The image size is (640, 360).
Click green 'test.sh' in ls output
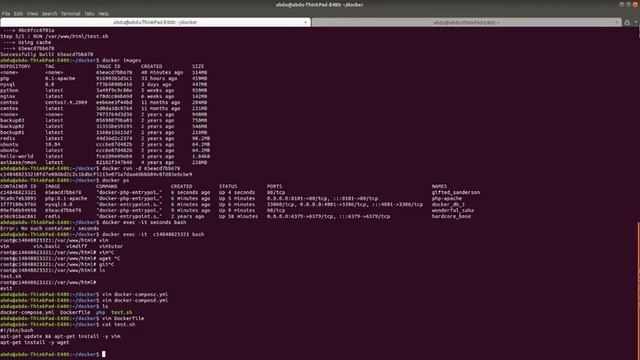click(x=122, y=313)
